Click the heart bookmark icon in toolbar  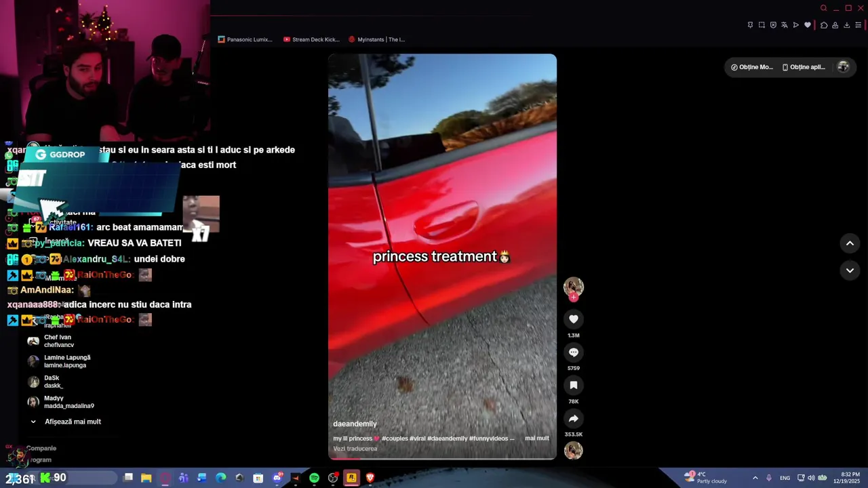click(x=808, y=25)
